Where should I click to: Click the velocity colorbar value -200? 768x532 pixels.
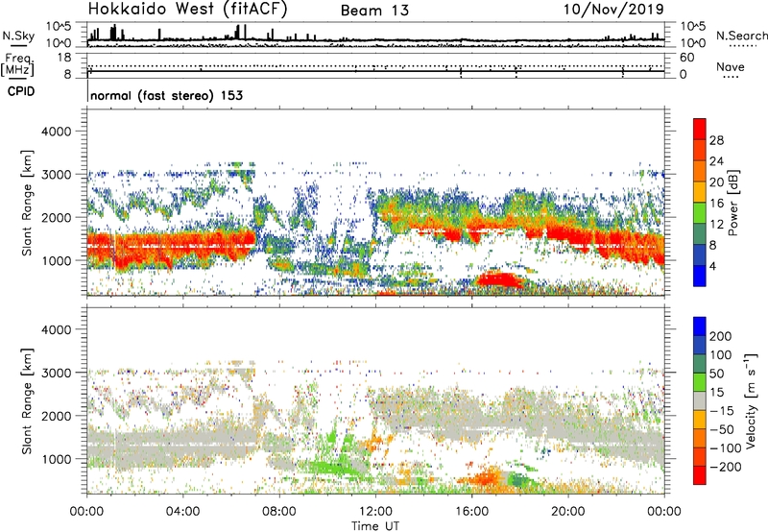pyautogui.click(x=726, y=467)
